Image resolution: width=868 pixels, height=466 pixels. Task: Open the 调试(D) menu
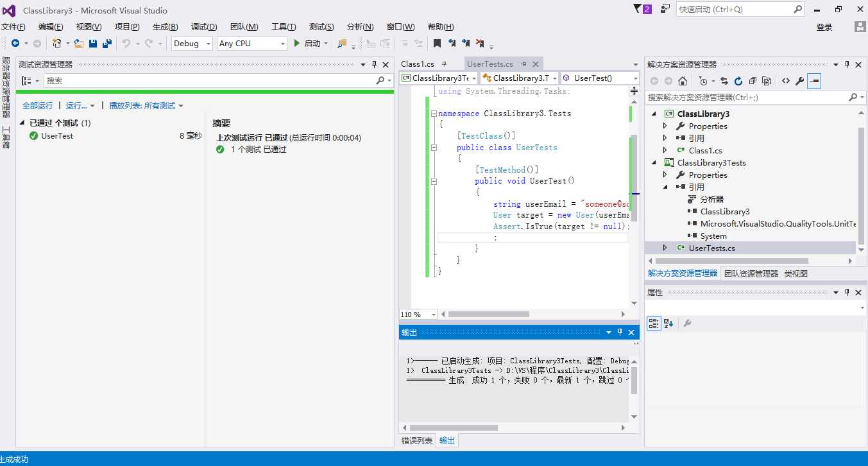pos(204,26)
